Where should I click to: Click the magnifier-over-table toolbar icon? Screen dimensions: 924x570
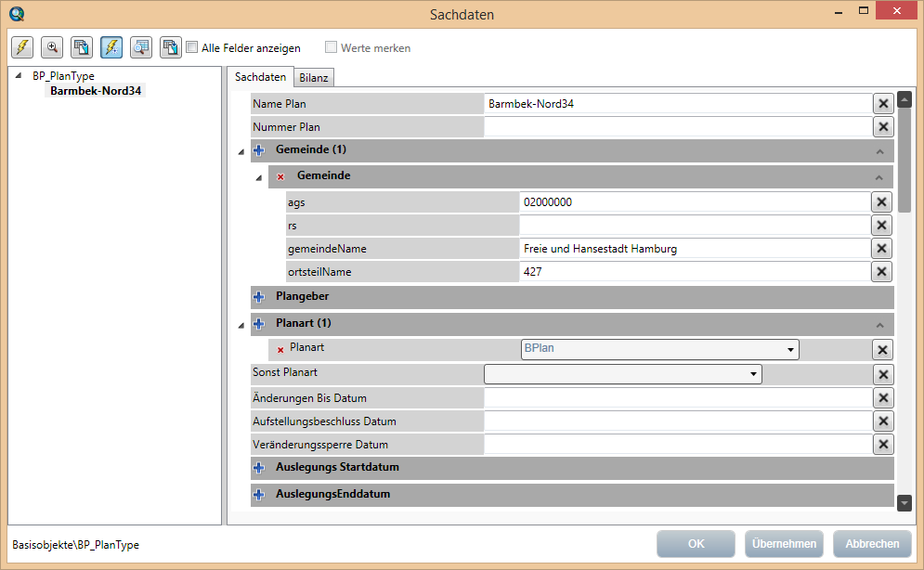point(140,47)
